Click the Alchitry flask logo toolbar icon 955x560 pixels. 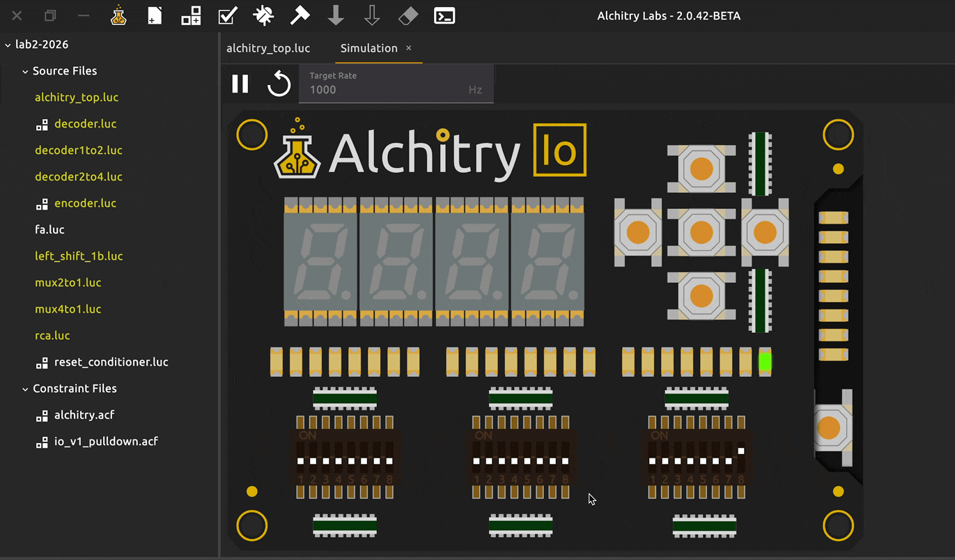point(119,15)
